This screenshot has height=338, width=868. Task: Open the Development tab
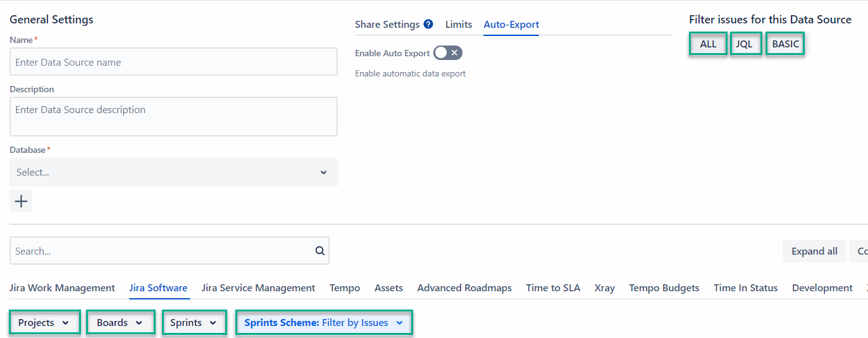[822, 288]
